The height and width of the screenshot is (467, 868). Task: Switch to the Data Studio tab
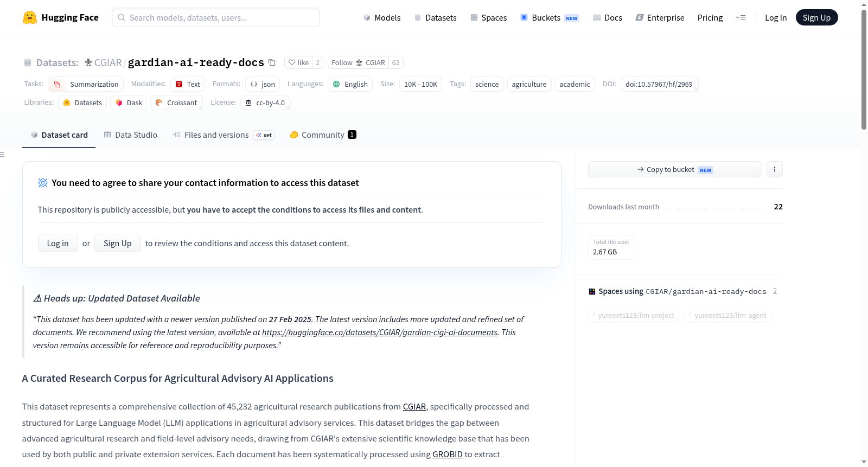coord(131,135)
